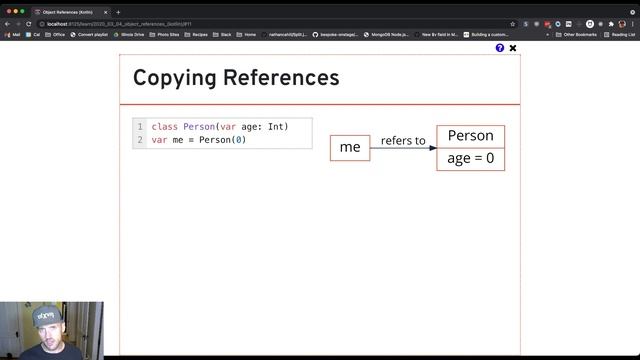This screenshot has height=360, width=640.
Task: Open the Slack bookmarks folder
Action: click(222, 35)
